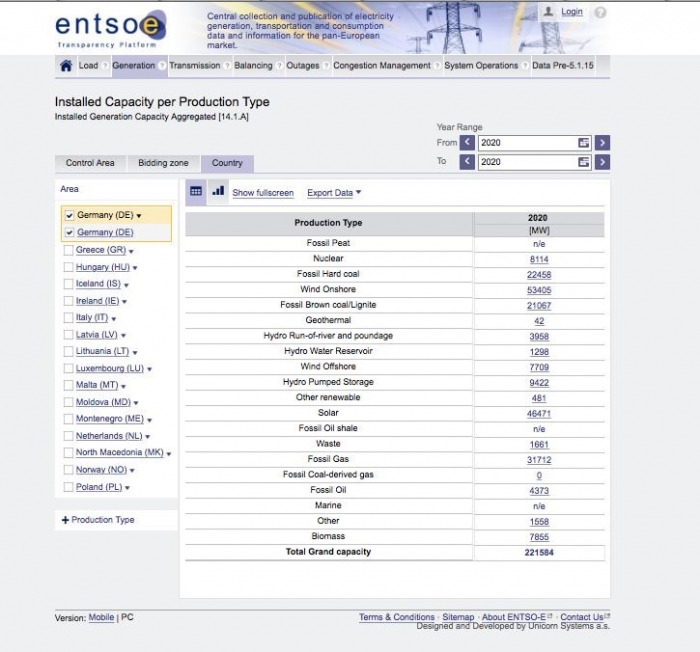Click help icon next to System Operations

(525, 66)
